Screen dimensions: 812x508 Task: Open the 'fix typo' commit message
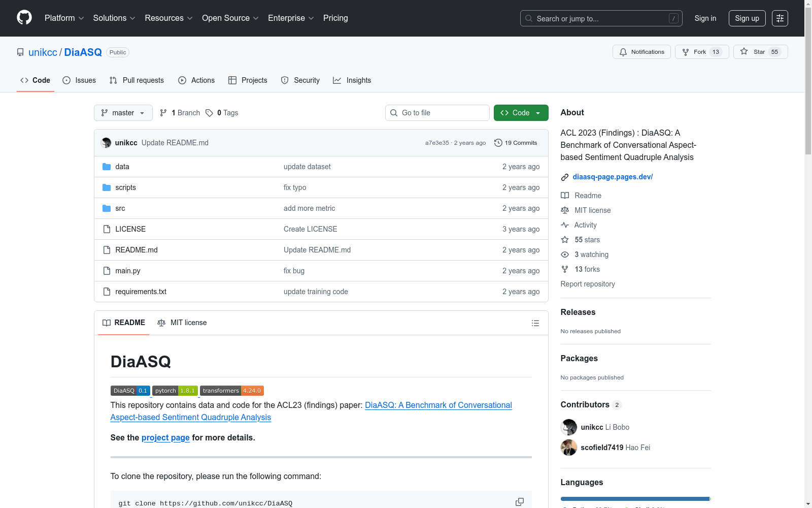click(295, 187)
